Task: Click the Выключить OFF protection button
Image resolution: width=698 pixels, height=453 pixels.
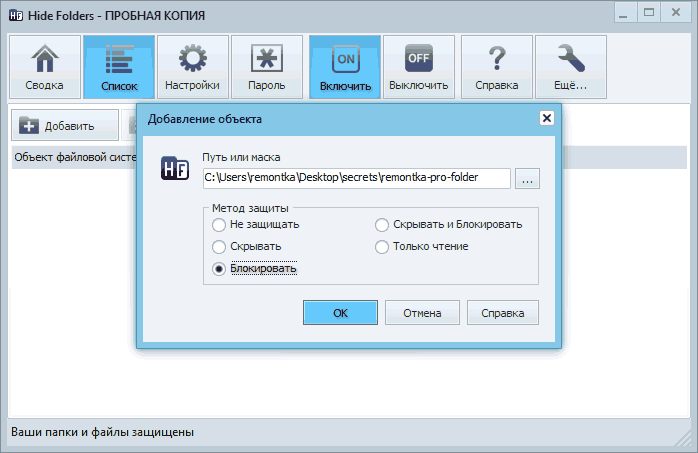Action: click(x=419, y=67)
